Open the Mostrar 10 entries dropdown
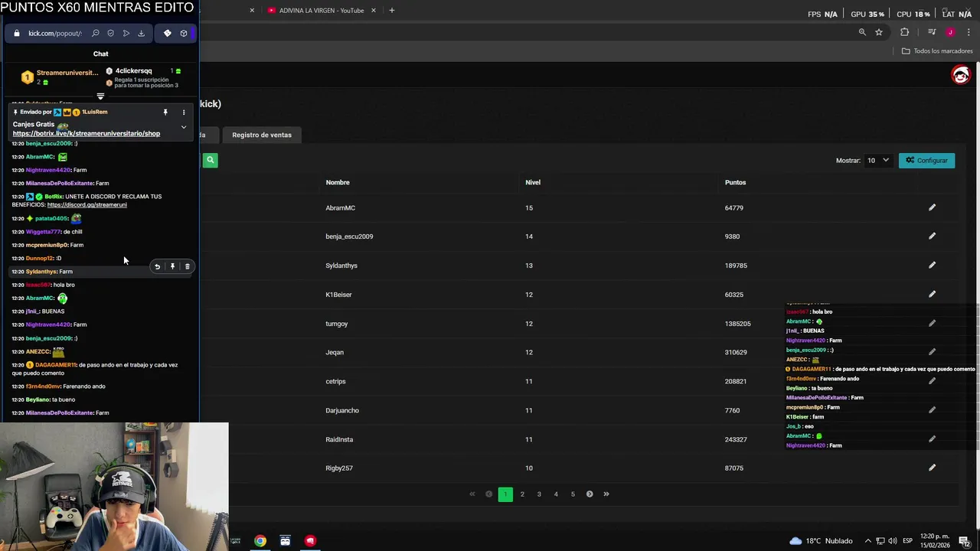The height and width of the screenshot is (551, 980). click(x=878, y=160)
